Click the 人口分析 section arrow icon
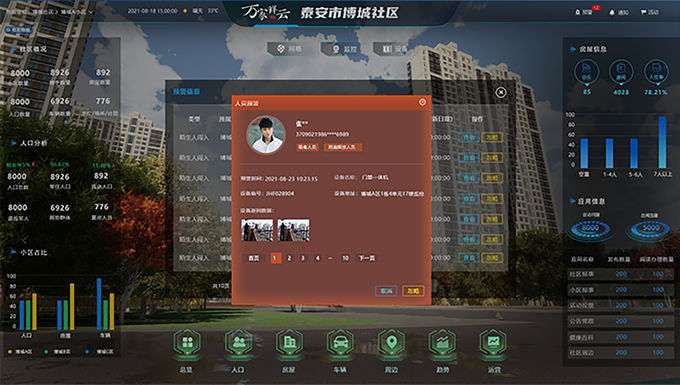Image resolution: width=680 pixels, height=385 pixels. 13,143
